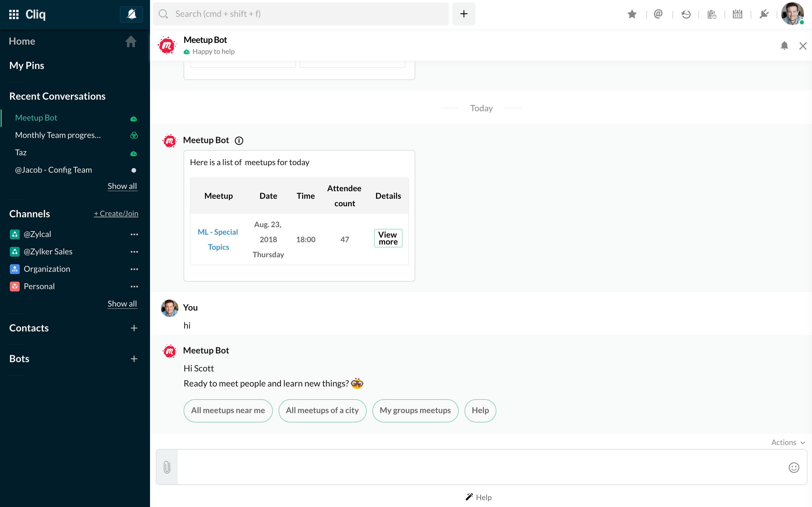Choose My groups meetups suggestion

pyautogui.click(x=415, y=411)
